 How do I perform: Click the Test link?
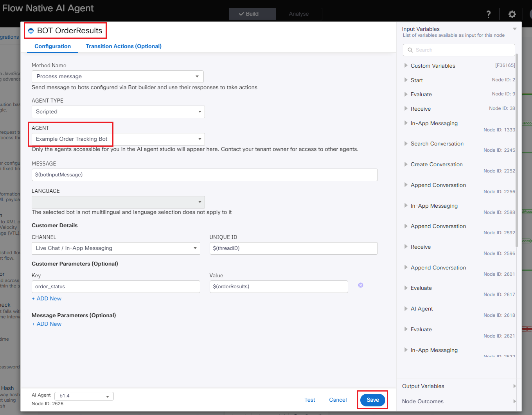coord(309,400)
